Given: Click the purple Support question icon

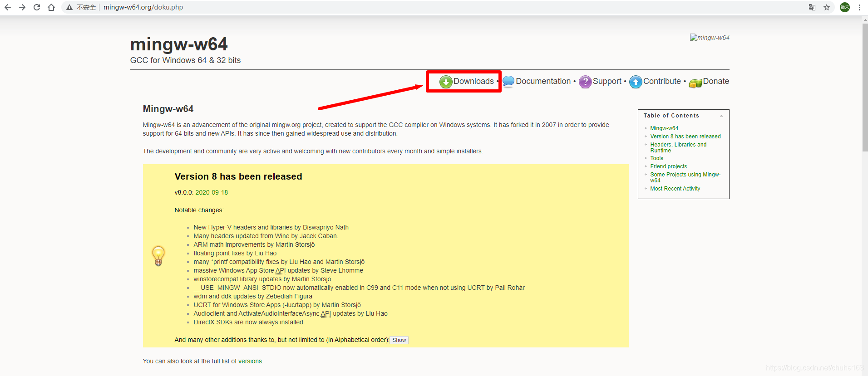Looking at the screenshot, I should [x=585, y=82].
